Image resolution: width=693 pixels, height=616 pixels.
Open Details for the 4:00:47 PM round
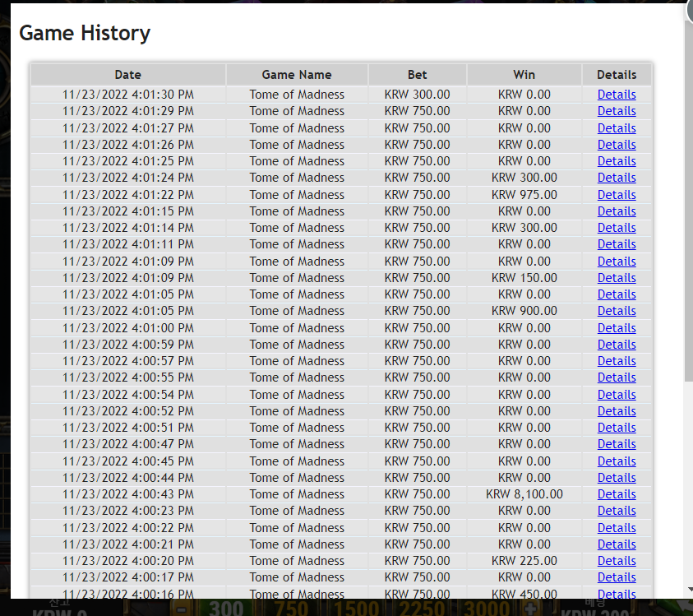[x=616, y=444]
